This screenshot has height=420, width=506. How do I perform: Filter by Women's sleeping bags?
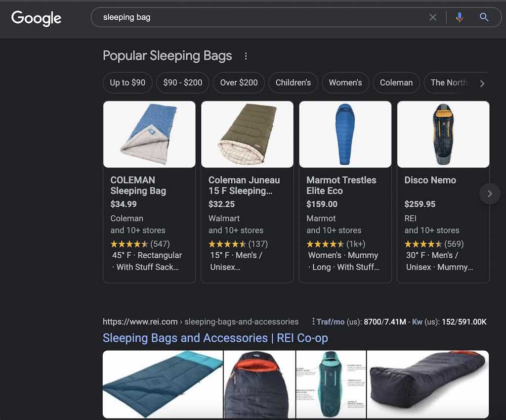(345, 83)
